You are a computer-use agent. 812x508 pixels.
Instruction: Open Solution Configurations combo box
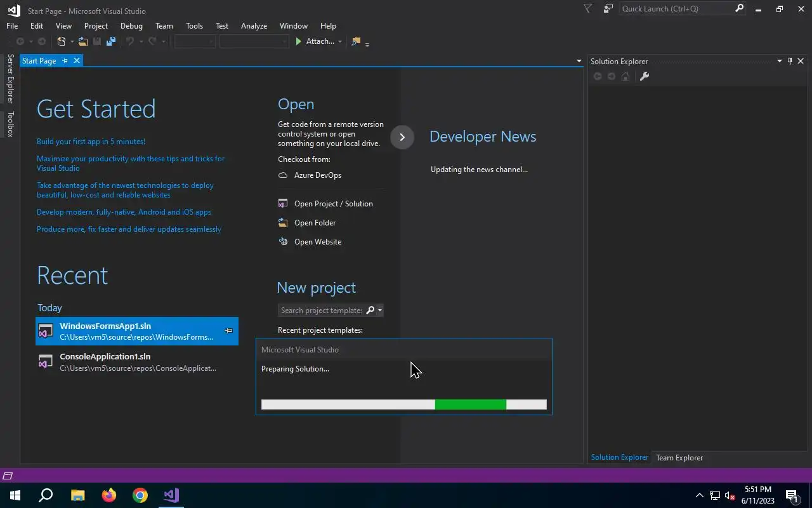pos(195,41)
